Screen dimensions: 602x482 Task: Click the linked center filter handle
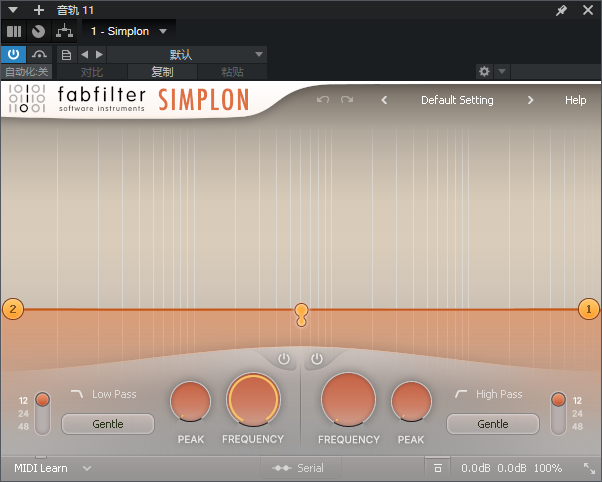[301, 315]
